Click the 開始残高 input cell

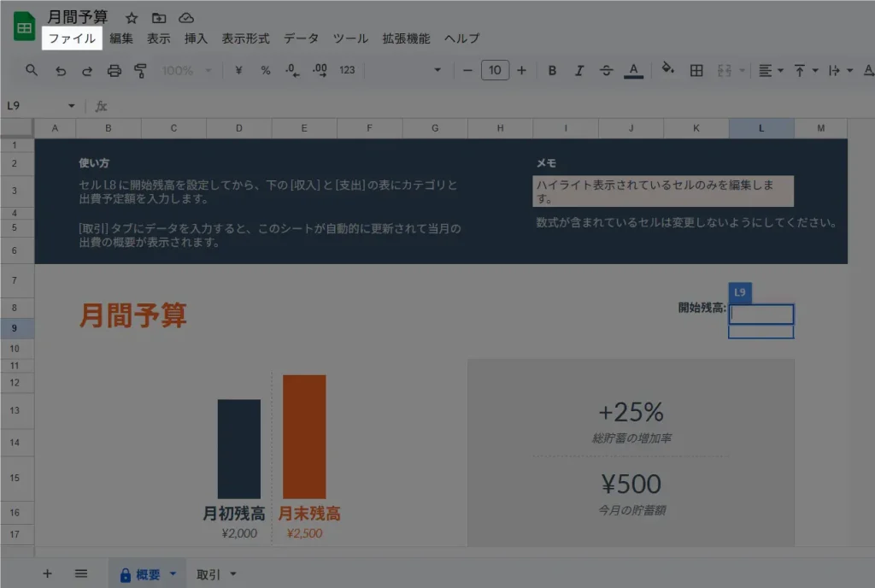(x=761, y=314)
